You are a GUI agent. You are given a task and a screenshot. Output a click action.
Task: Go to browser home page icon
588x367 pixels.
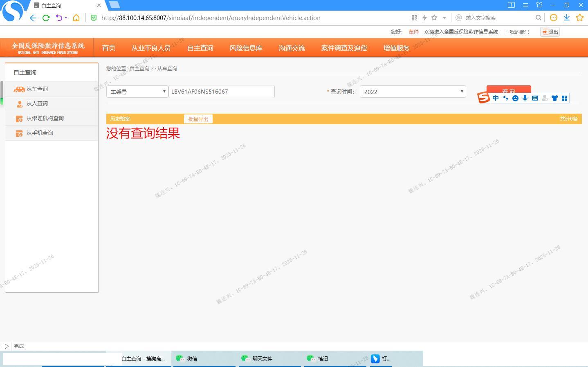point(76,18)
